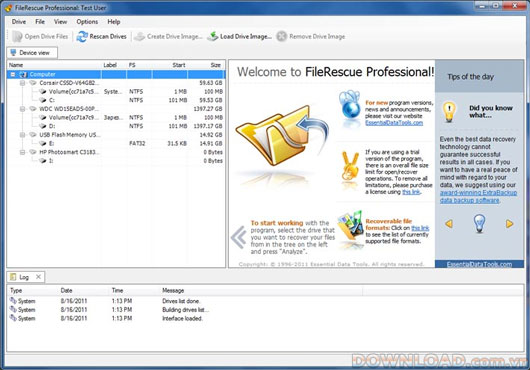Open the View menu
The width and height of the screenshot is (530, 370).
[x=61, y=22]
